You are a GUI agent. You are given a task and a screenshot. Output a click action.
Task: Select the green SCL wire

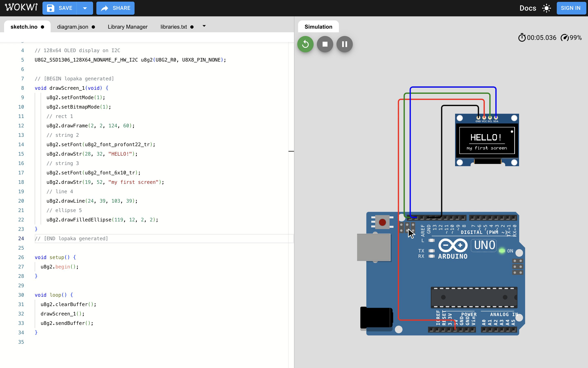[x=447, y=93]
